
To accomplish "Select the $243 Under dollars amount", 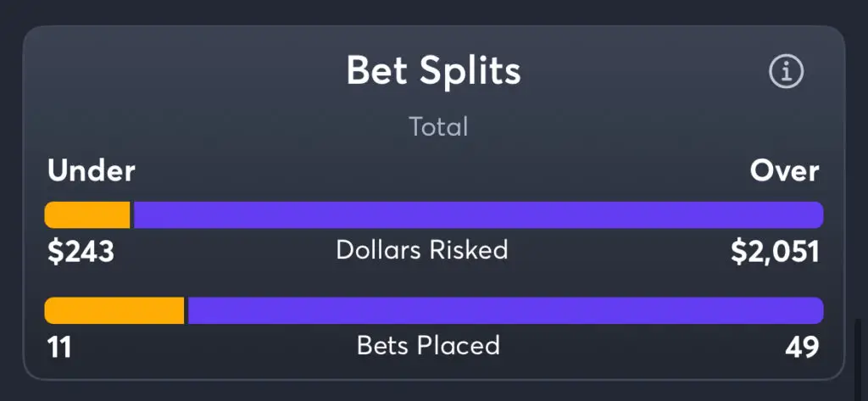I will click(81, 252).
